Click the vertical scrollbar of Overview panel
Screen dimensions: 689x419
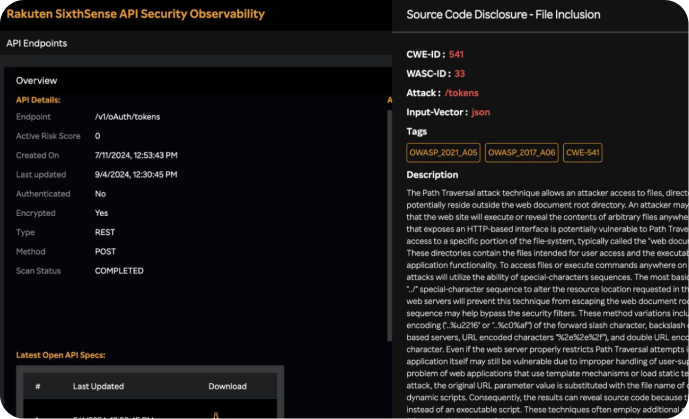pyautogui.click(x=389, y=225)
